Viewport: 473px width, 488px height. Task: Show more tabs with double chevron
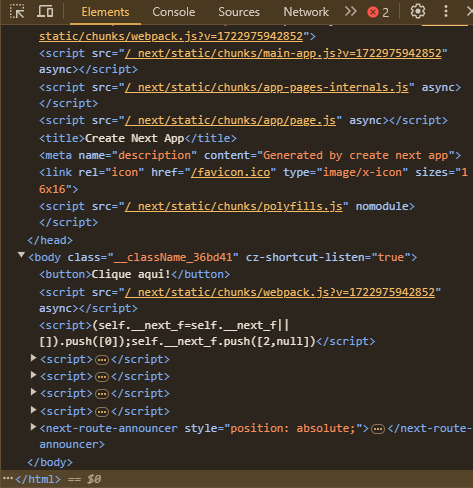tap(351, 12)
